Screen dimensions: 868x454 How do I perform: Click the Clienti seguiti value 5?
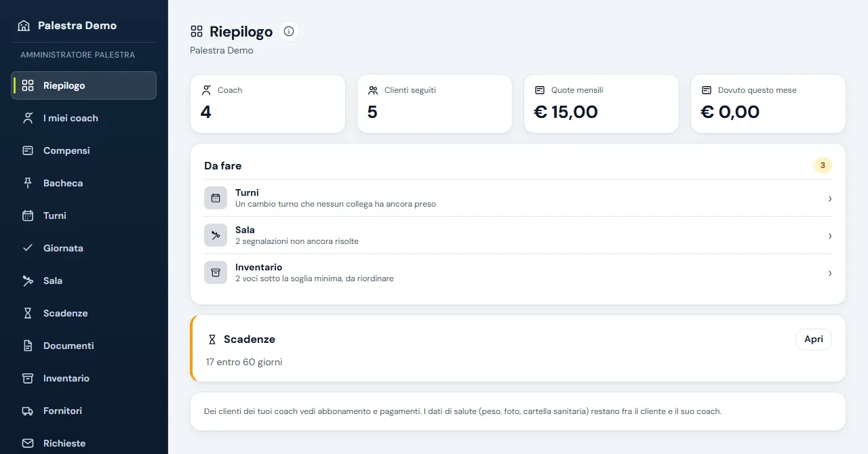click(x=372, y=112)
